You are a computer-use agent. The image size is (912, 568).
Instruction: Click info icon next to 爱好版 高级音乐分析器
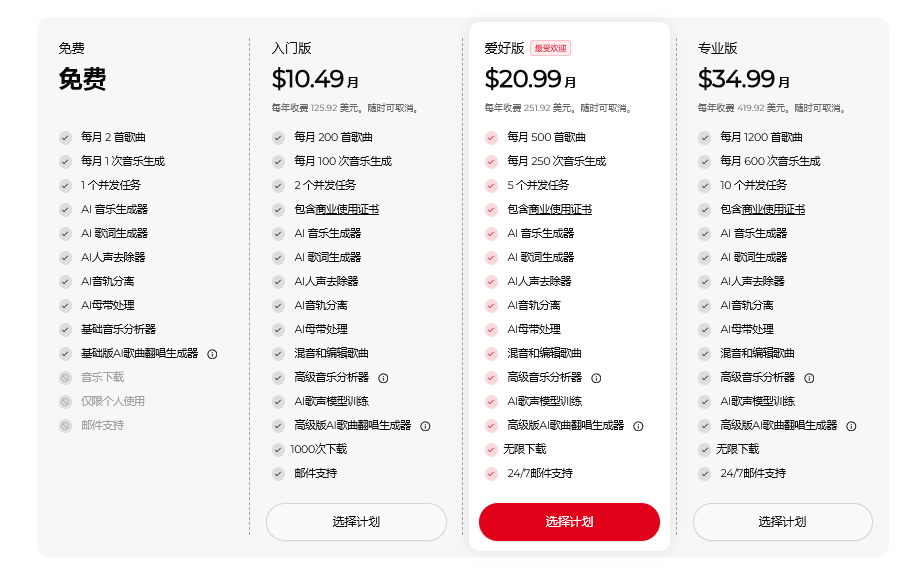(596, 378)
